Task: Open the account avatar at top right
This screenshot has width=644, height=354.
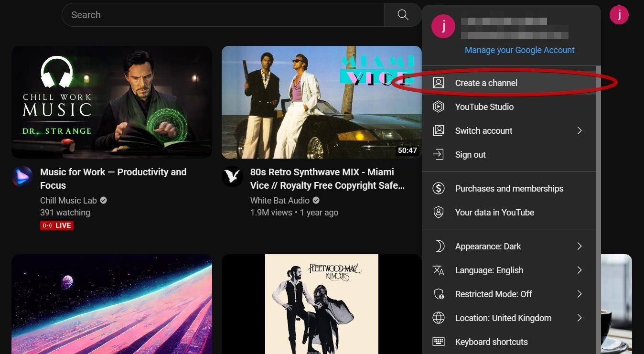Action: click(x=619, y=15)
